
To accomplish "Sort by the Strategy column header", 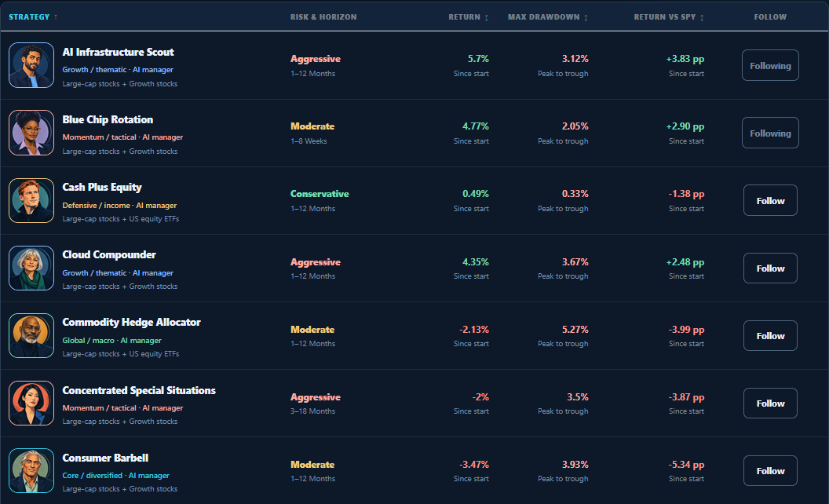I will click(33, 17).
